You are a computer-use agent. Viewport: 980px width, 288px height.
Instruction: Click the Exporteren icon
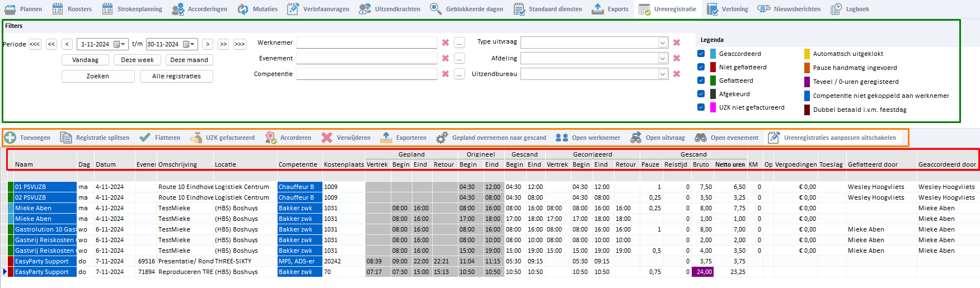click(386, 138)
